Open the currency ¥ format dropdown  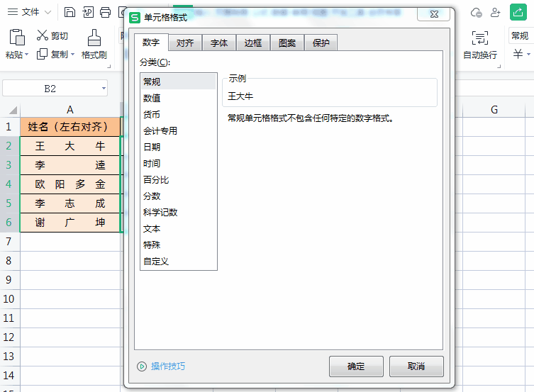[528, 54]
